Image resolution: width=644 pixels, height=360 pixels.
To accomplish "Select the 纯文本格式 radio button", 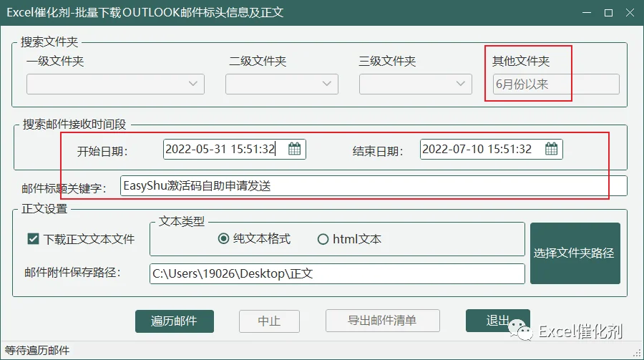I will coord(223,238).
